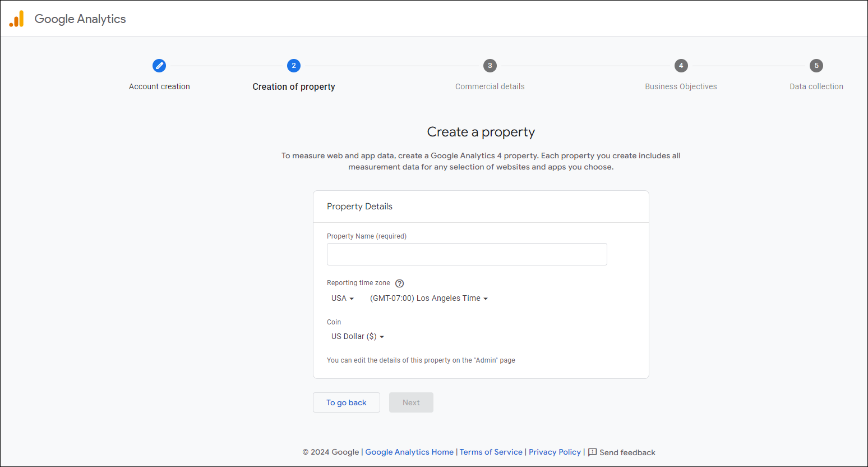
Task: Open the US Dollar currency dropdown
Action: click(x=358, y=337)
